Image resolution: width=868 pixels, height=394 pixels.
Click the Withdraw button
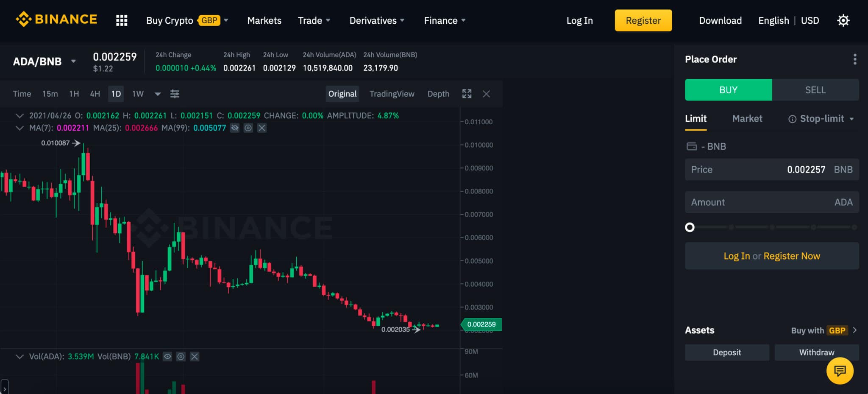(817, 352)
